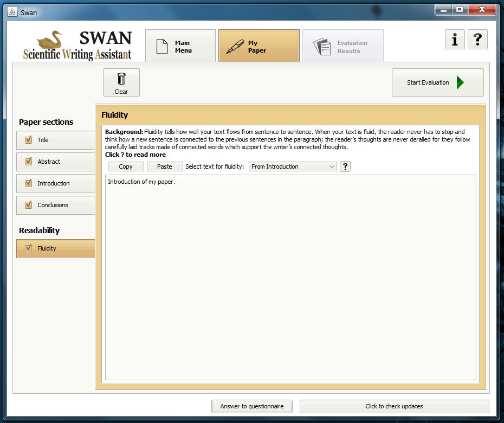Open the Evaluation Results tab
This screenshot has width=504, height=423.
343,46
